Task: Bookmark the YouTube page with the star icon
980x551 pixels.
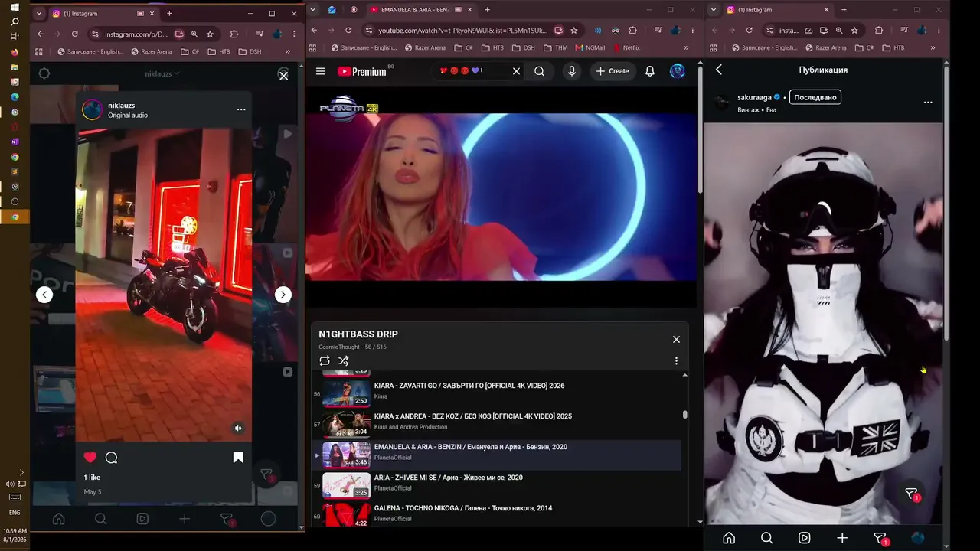Action: click(x=573, y=31)
